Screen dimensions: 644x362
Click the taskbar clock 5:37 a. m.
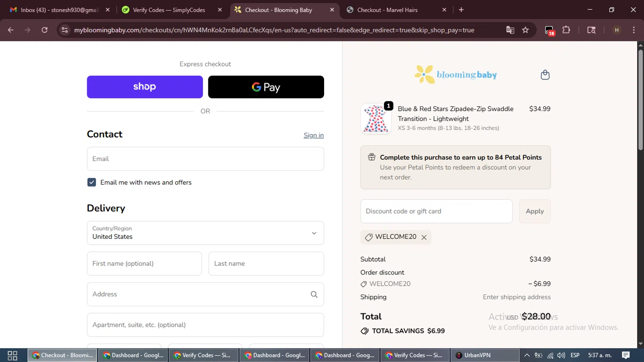tap(600, 356)
